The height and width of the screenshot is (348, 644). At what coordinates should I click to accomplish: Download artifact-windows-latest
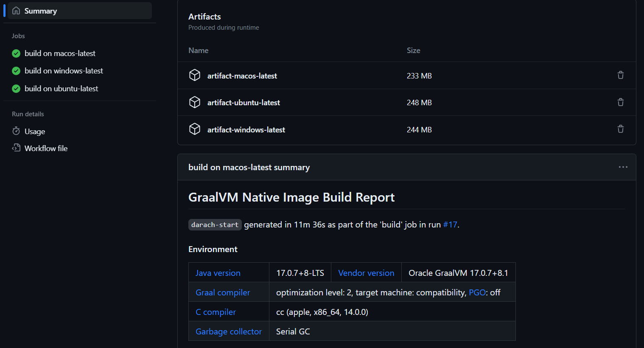246,130
